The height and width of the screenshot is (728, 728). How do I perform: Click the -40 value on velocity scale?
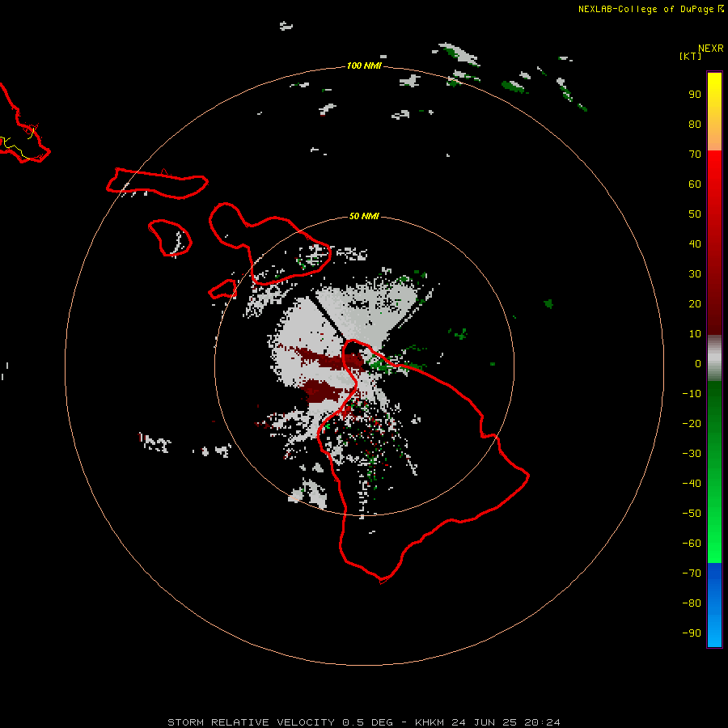point(692,484)
